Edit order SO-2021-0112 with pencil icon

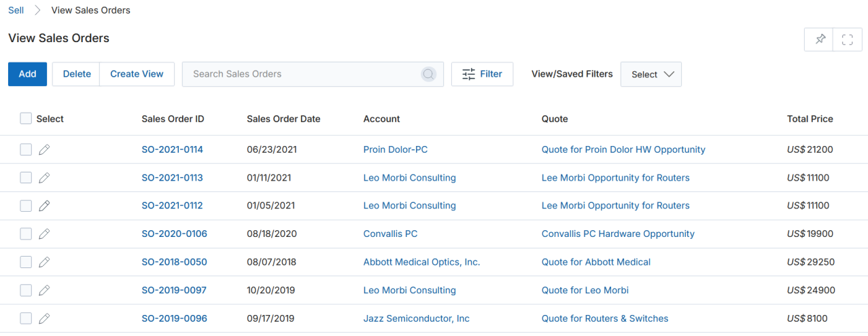(44, 206)
